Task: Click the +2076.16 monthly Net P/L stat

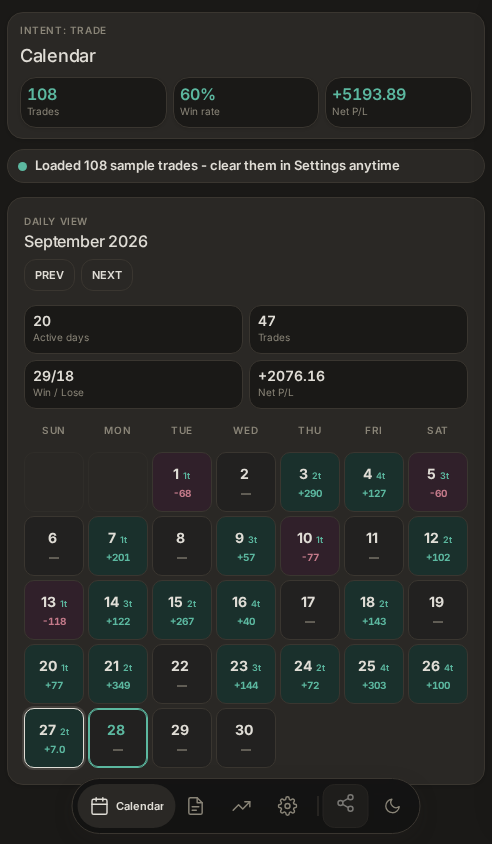Action: pos(359,384)
